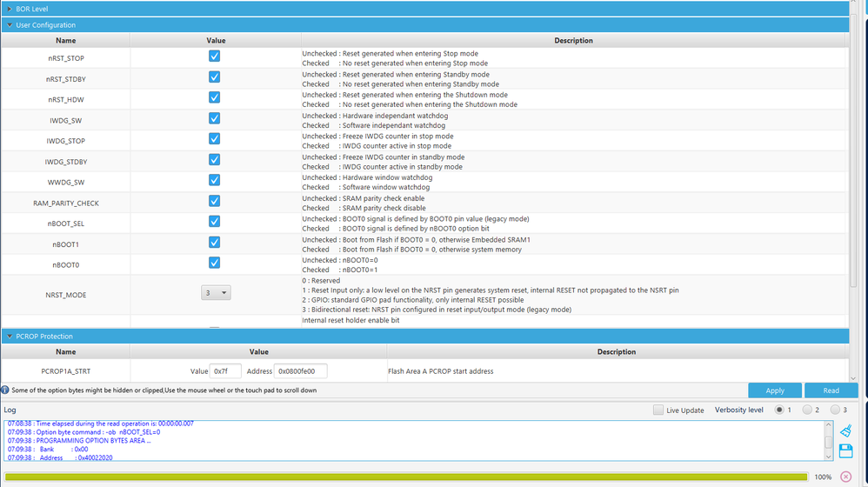Image resolution: width=868 pixels, height=487 pixels.
Task: Uncheck the WWDG_SW option
Action: tap(214, 180)
